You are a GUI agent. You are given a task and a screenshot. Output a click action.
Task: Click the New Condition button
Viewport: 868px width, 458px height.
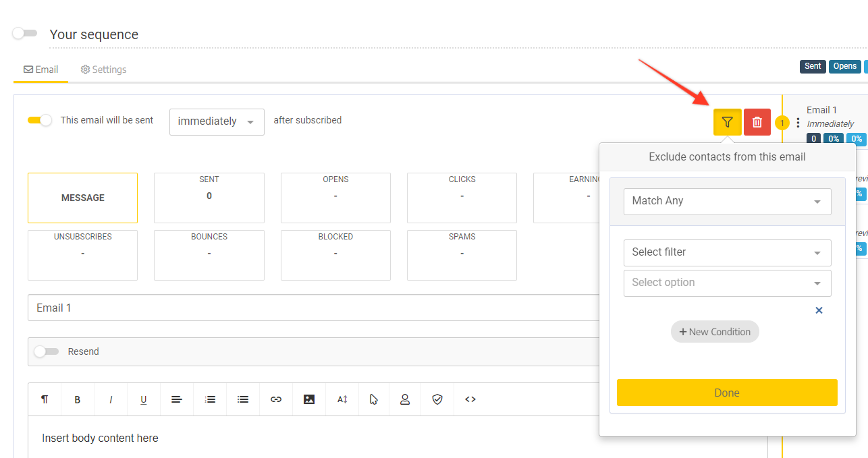click(x=715, y=332)
